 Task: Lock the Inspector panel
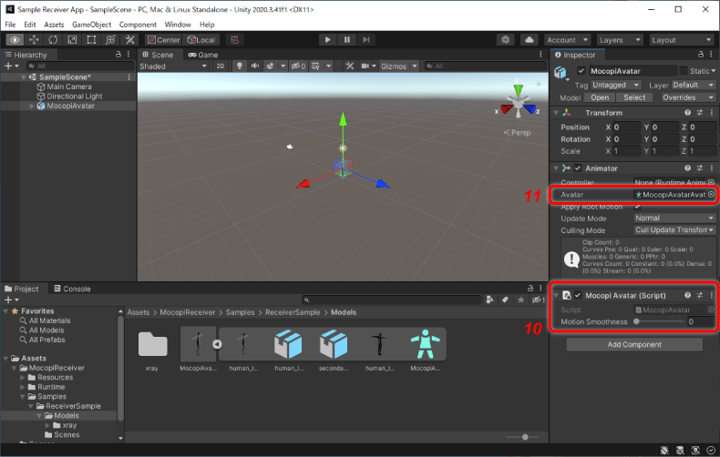click(x=701, y=54)
